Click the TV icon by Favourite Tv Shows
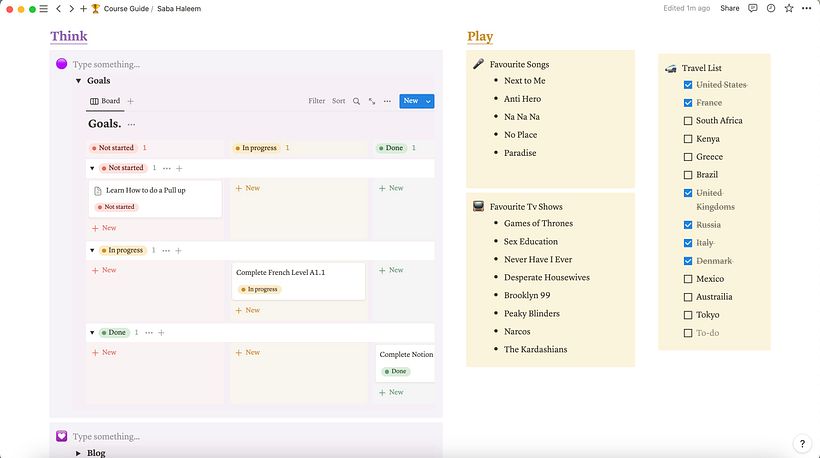The image size is (820, 458). tap(478, 206)
